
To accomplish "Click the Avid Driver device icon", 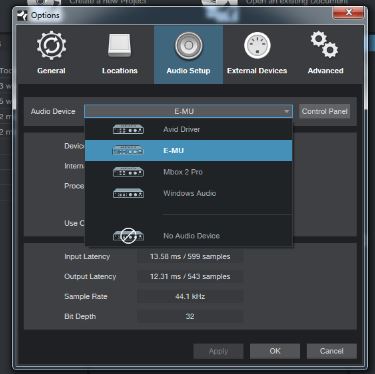I will point(128,129).
